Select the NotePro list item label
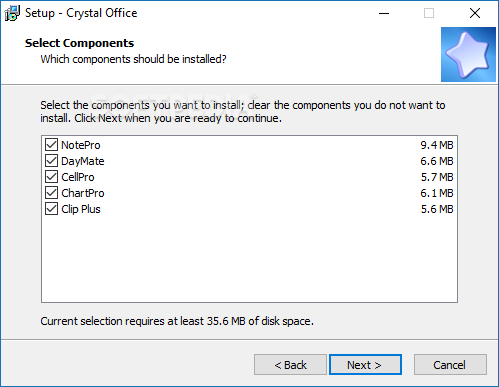Image resolution: width=499 pixels, height=387 pixels. [81, 145]
